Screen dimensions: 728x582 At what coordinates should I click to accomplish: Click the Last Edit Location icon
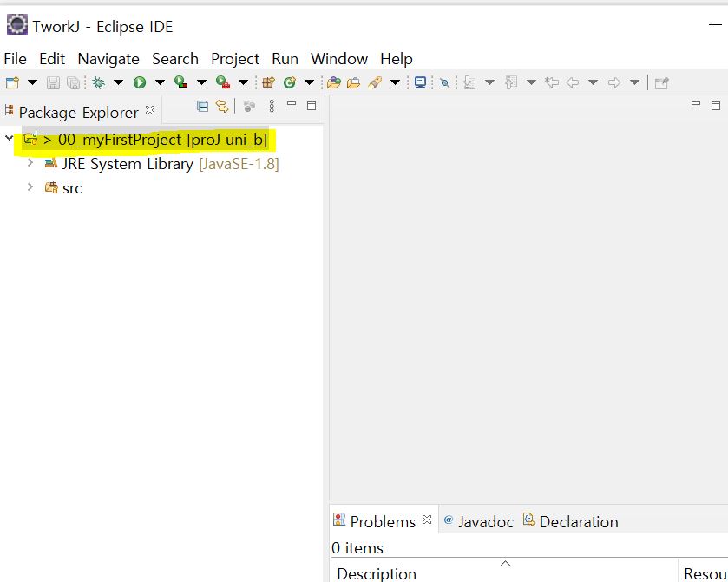[x=552, y=82]
